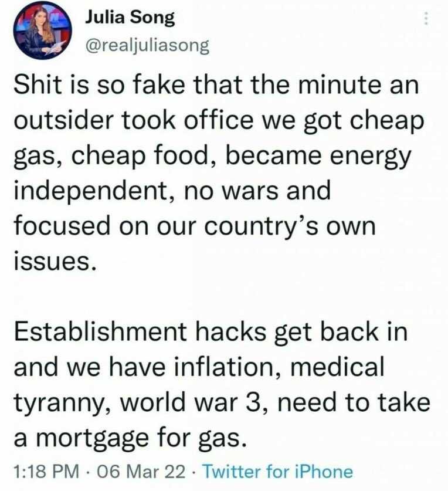The image size is (448, 491).
Task: Click the words 'world war 3'
Action: 192,402
